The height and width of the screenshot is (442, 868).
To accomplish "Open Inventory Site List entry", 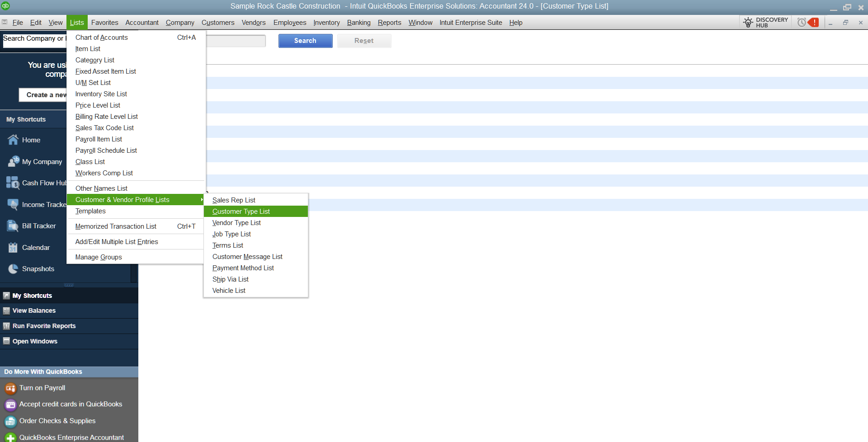I will click(x=136, y=94).
